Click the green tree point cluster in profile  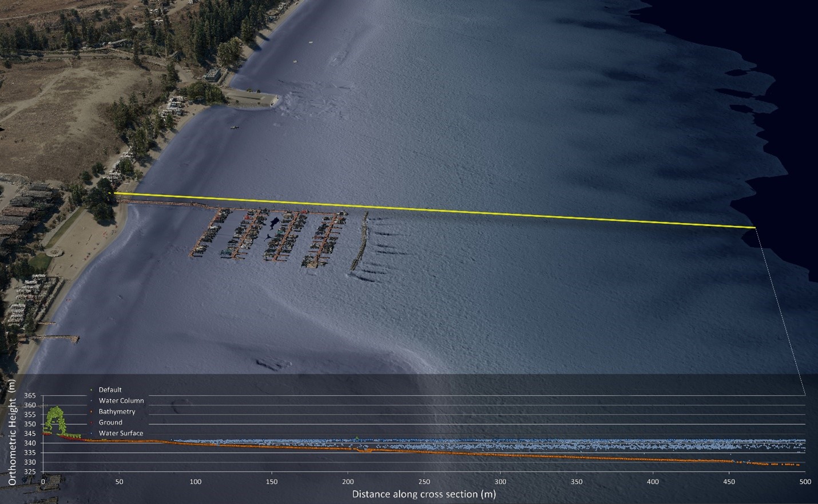[x=56, y=419]
